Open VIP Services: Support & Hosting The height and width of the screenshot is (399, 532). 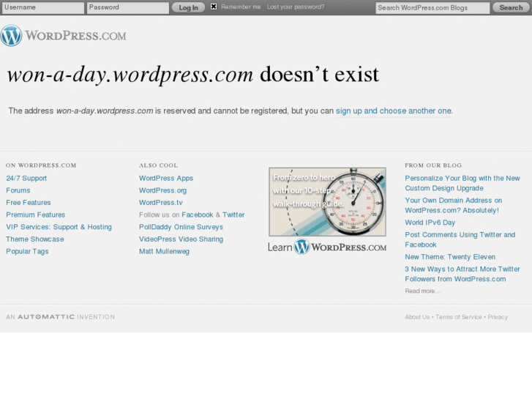[x=59, y=227]
